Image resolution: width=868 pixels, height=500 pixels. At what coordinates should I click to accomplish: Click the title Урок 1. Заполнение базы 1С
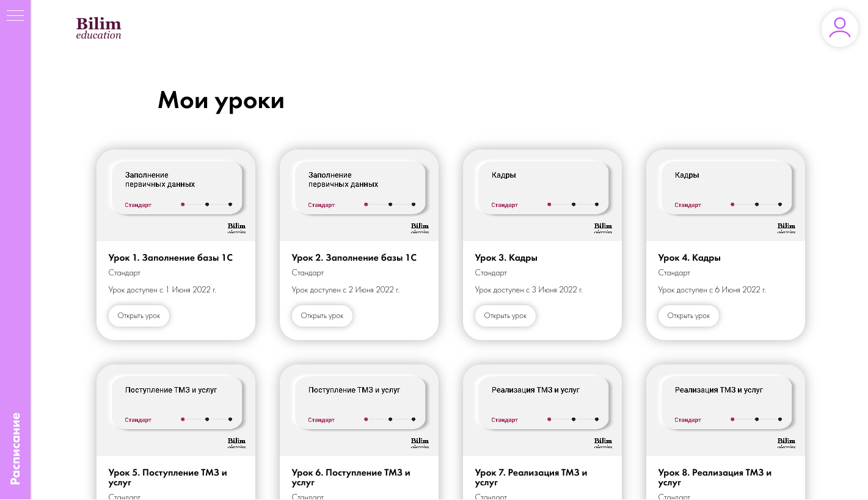click(170, 258)
